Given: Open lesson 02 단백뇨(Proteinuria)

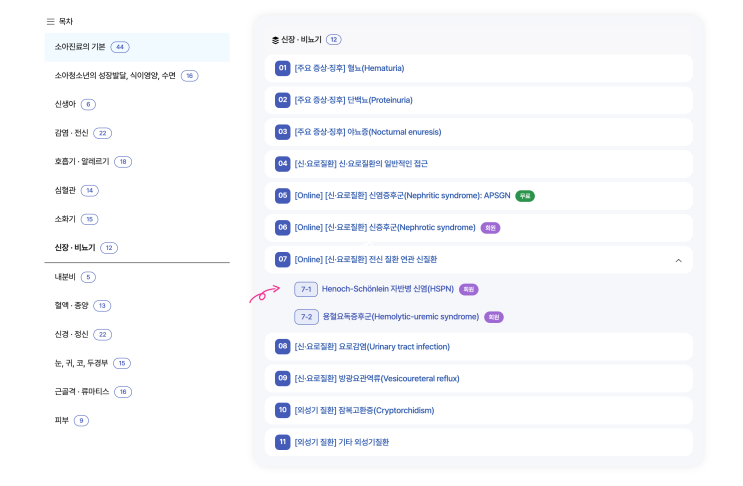Looking at the screenshot, I should click(x=479, y=100).
